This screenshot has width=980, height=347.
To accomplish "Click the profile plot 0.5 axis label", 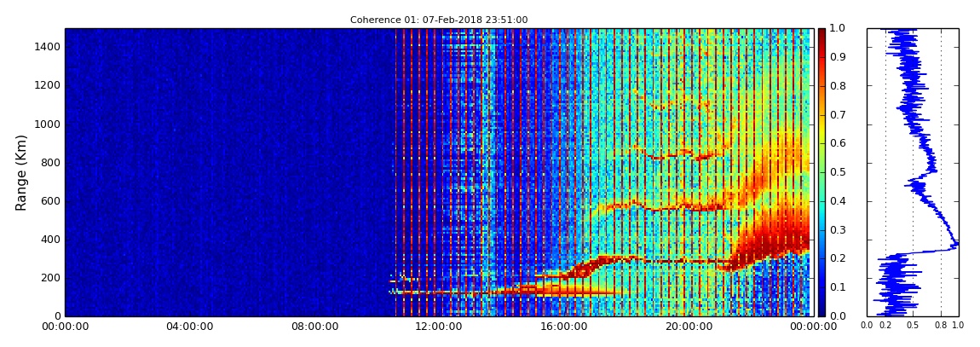I will coord(914,326).
